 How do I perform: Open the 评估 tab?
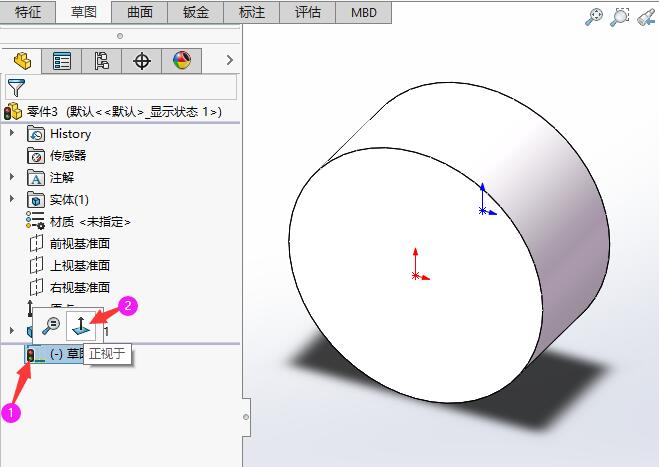click(x=307, y=12)
